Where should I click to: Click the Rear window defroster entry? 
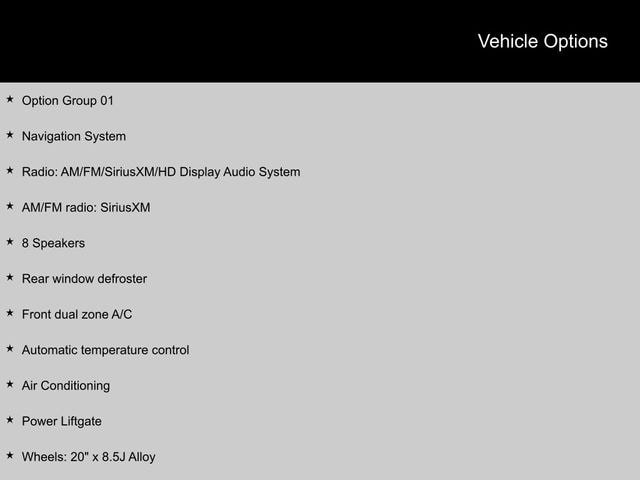pos(84,279)
